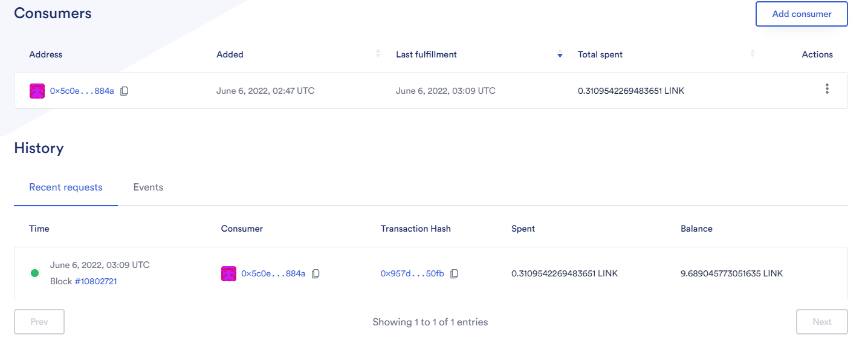The width and height of the screenshot is (868, 352).
Task: Sort by Total spent column arrows
Action: click(x=753, y=54)
